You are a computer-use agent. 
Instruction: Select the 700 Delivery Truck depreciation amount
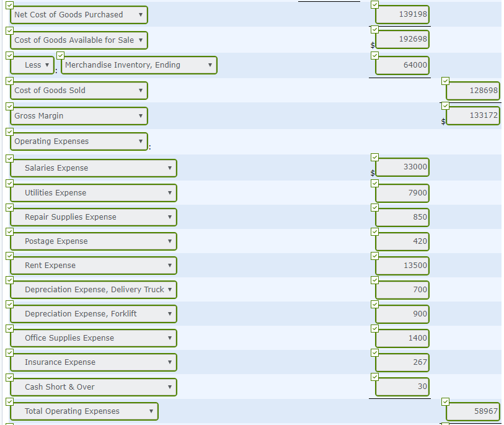click(402, 290)
